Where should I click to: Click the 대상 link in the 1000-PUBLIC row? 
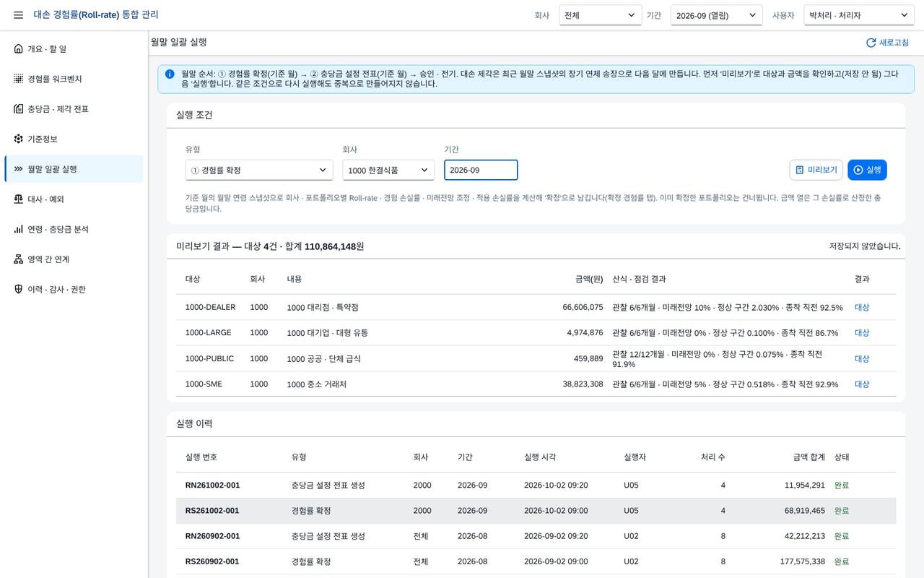pyautogui.click(x=862, y=358)
